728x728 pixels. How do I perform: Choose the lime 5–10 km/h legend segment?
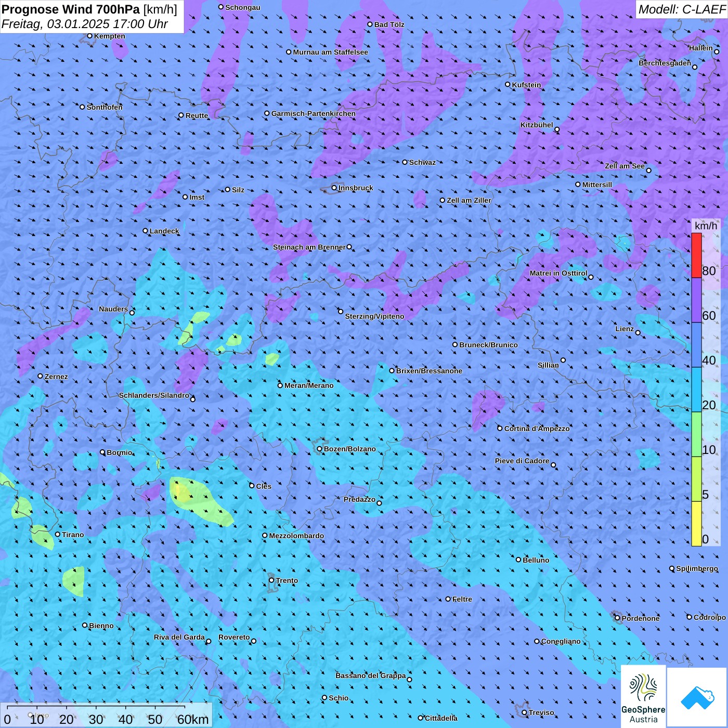point(696,479)
